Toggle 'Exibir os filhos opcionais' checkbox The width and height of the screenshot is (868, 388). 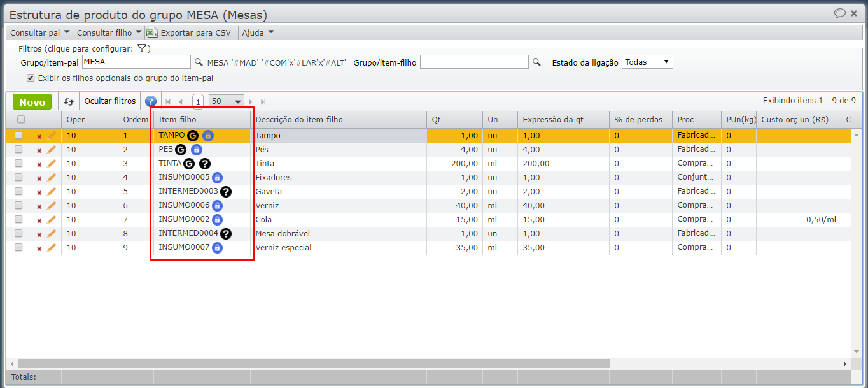(31, 78)
